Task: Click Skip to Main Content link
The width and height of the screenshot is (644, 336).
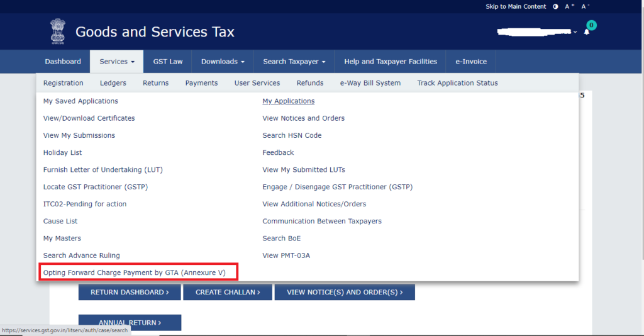Action: coord(516,6)
